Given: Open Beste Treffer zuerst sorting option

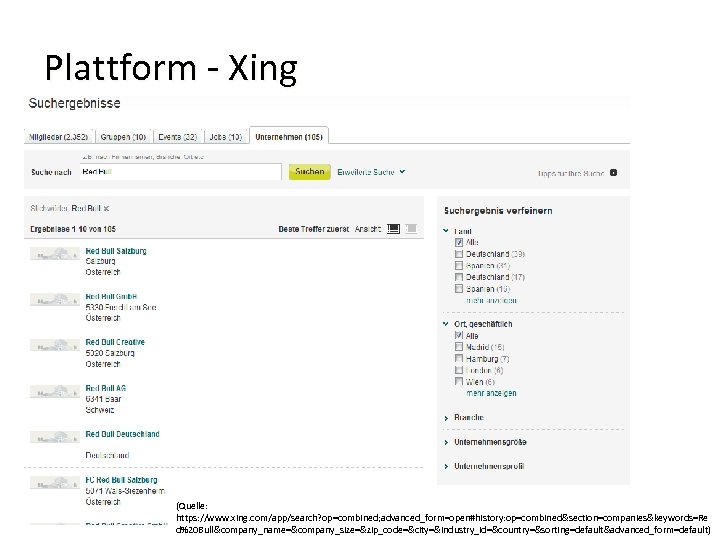Looking at the screenshot, I should tap(314, 229).
